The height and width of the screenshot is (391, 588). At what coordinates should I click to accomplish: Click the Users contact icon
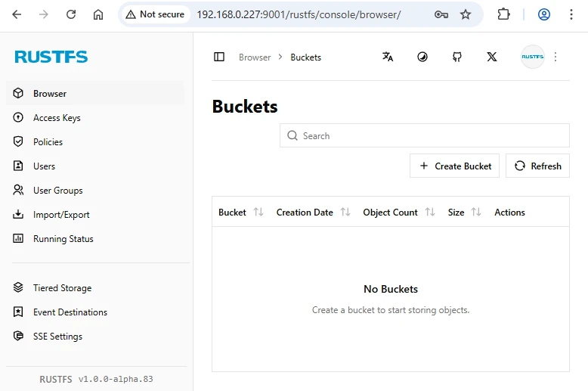[x=18, y=166]
